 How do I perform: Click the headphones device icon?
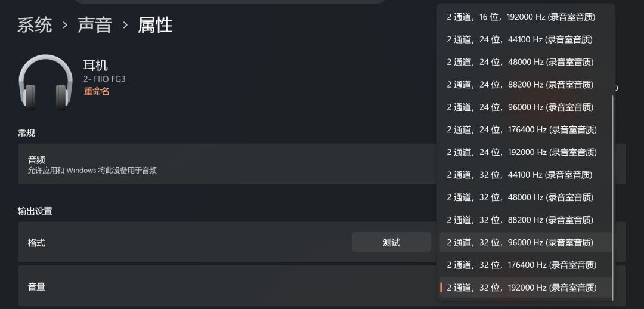[x=45, y=82]
